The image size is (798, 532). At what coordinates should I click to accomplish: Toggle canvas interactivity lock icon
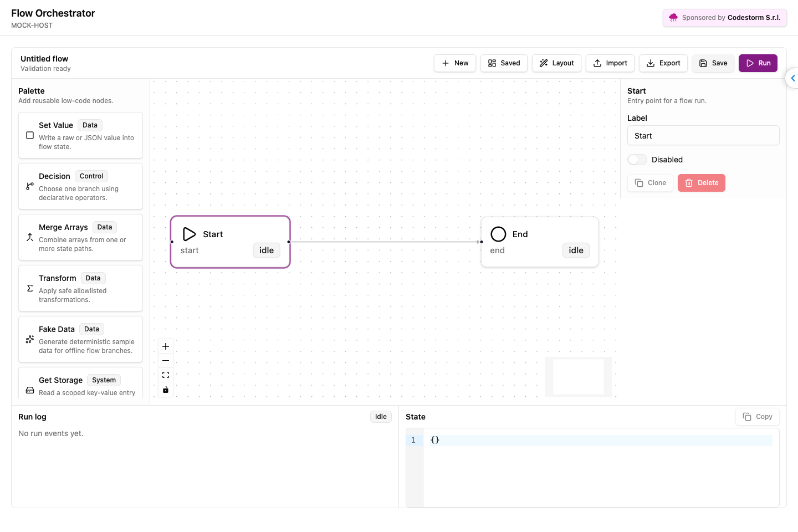tap(166, 390)
